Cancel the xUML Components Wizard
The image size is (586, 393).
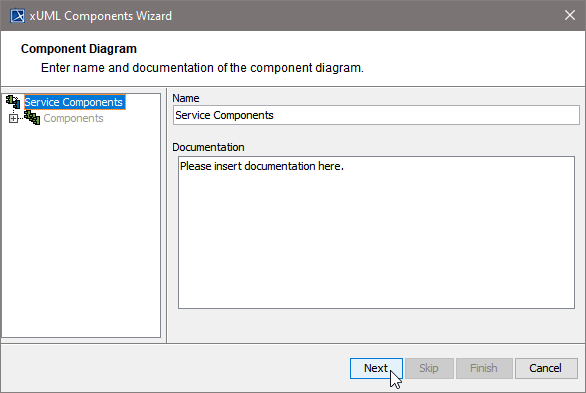(546, 368)
